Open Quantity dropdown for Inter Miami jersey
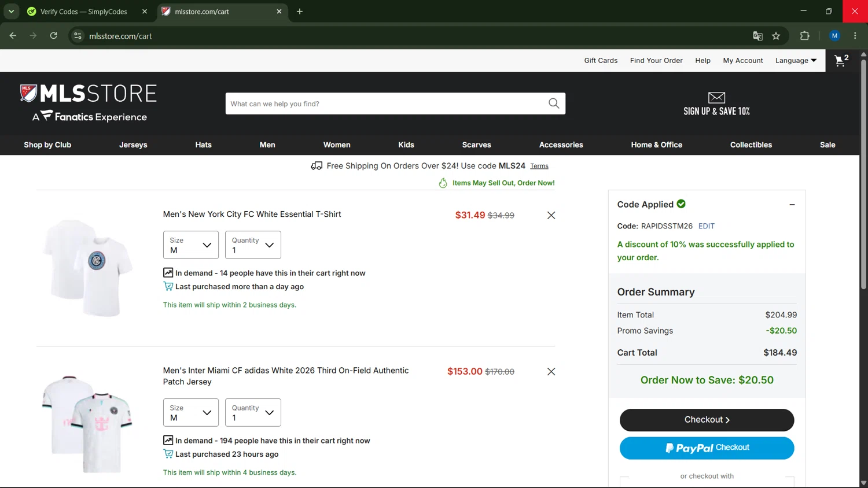 coord(253,413)
